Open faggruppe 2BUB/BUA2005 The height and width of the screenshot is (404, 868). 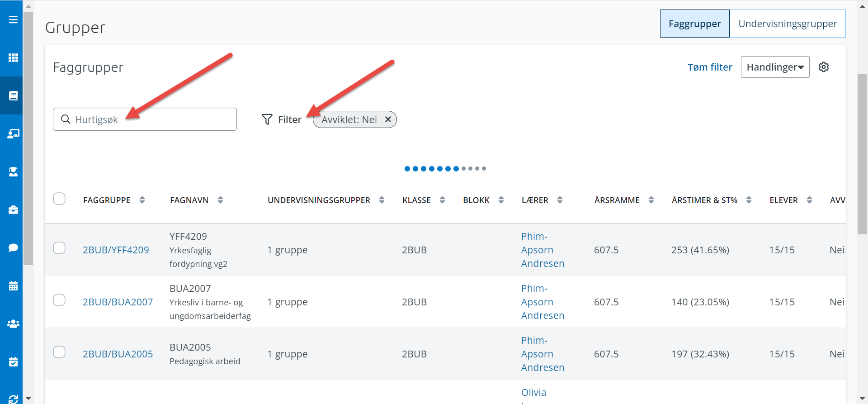click(x=118, y=354)
